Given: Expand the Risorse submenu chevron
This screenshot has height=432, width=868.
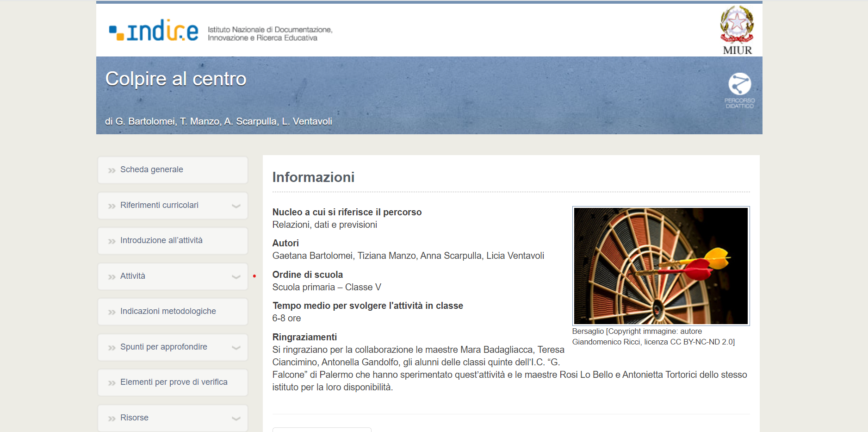Looking at the screenshot, I should 236,419.
